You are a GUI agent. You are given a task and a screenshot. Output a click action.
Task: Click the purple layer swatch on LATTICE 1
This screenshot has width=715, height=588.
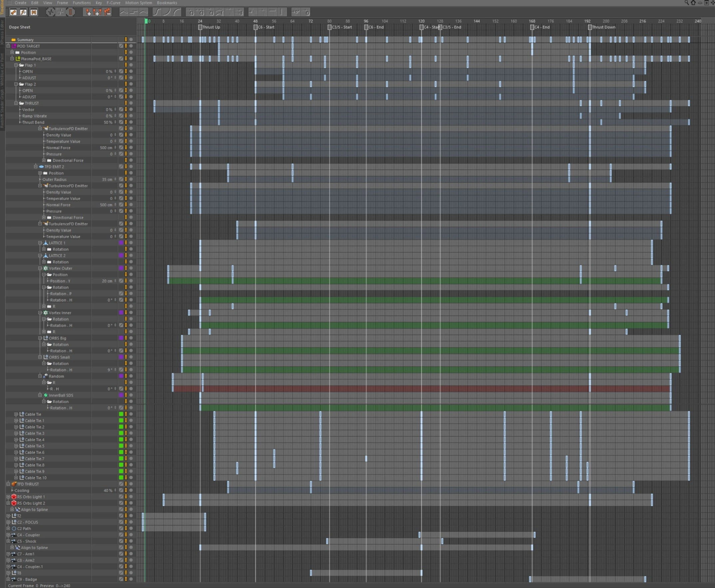121,243
